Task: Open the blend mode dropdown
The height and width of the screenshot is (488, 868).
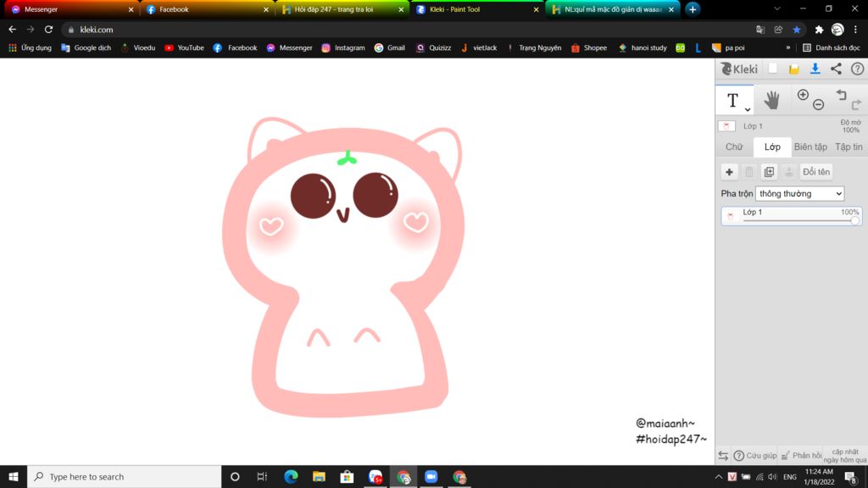Action: 800,194
